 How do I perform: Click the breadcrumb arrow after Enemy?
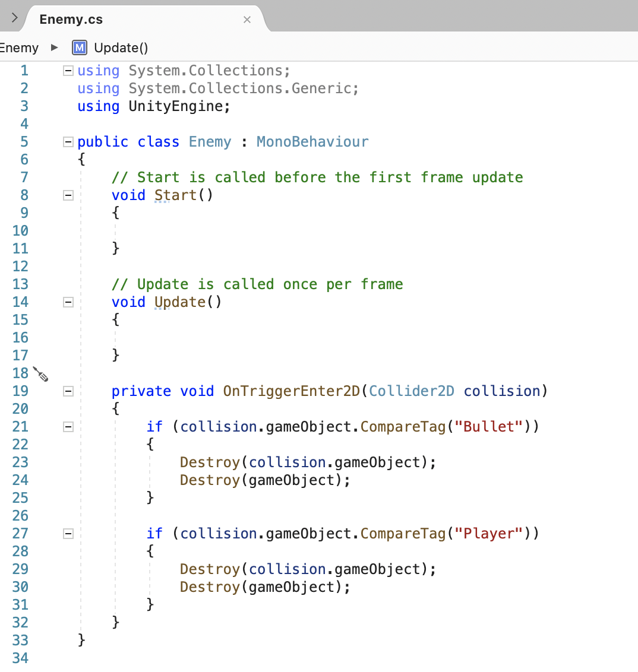pos(55,47)
